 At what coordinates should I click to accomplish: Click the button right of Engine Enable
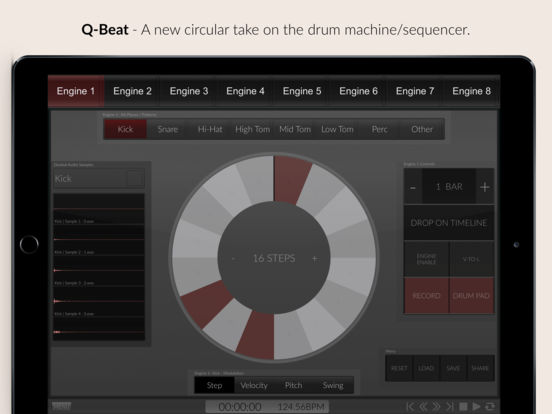pos(472,259)
